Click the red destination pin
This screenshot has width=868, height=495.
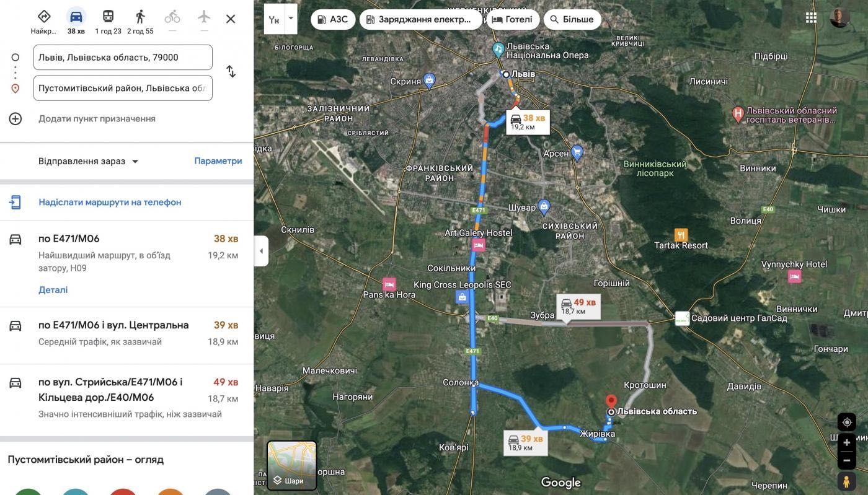(611, 401)
